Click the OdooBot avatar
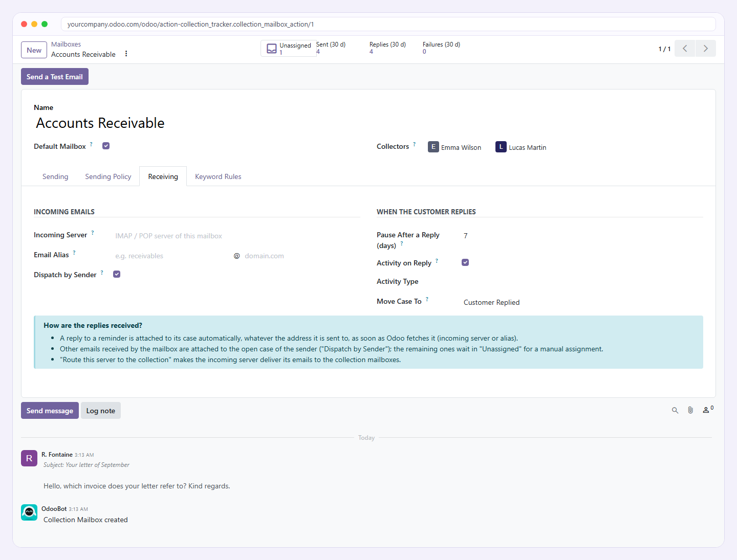 pos(29,512)
